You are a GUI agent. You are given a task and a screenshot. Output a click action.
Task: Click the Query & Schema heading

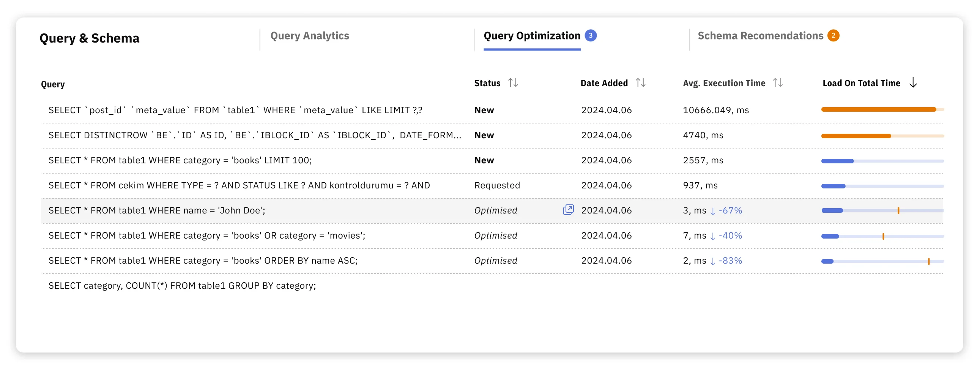point(90,38)
